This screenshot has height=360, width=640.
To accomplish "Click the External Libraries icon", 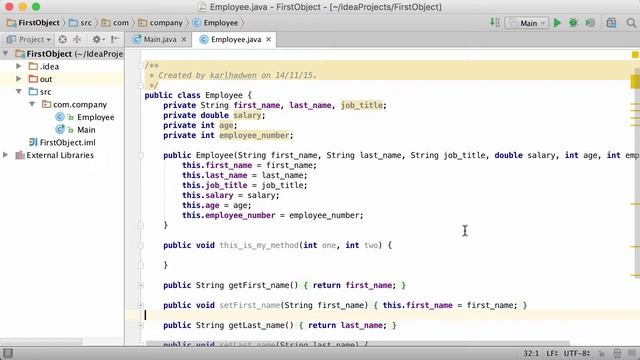I will (20, 155).
